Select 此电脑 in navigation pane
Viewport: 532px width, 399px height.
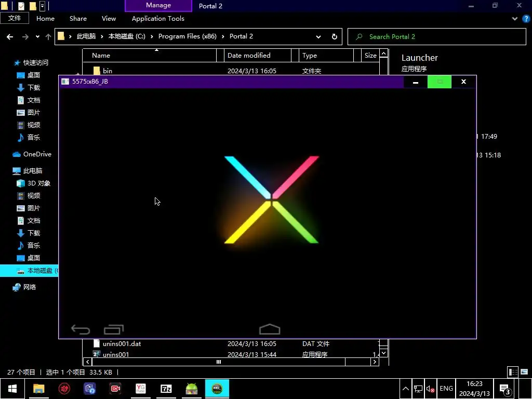[27, 170]
